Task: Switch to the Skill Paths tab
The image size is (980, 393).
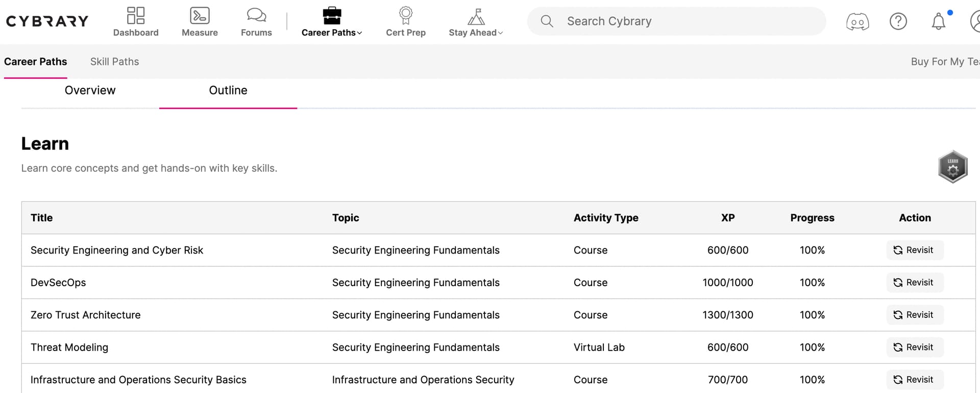Action: (x=114, y=61)
